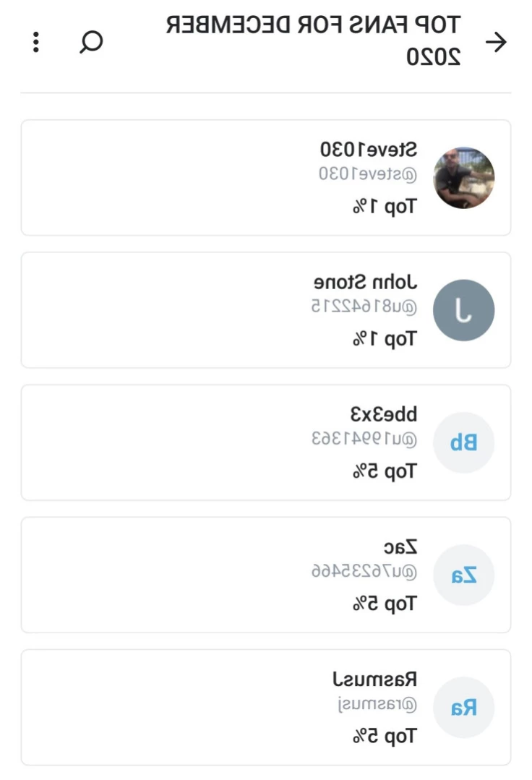
Task: Open the John Stone fan name
Action: coord(366,282)
